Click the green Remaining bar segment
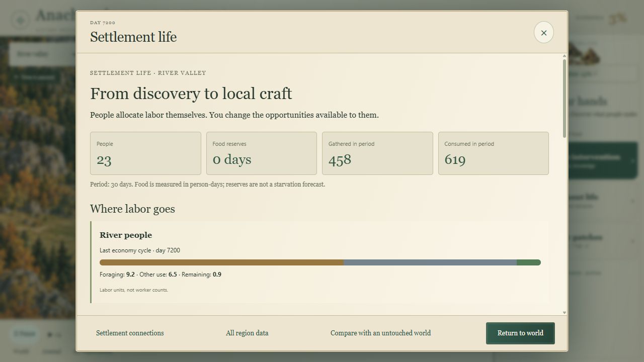Screen dimensions: 644x362 click(529, 262)
